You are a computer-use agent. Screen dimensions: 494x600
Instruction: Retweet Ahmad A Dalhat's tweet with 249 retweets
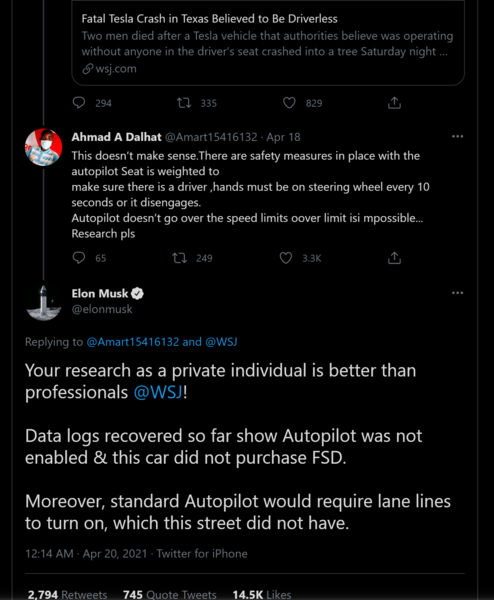(x=179, y=258)
